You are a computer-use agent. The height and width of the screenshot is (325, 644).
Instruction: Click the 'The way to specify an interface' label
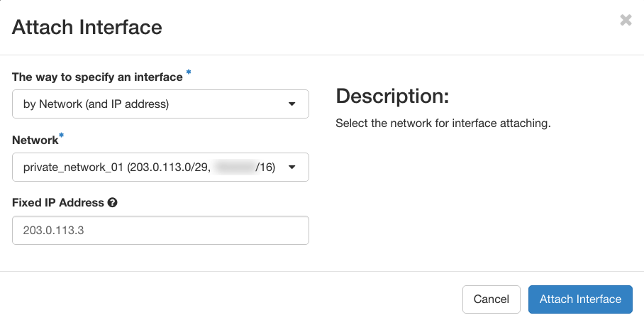click(x=97, y=77)
